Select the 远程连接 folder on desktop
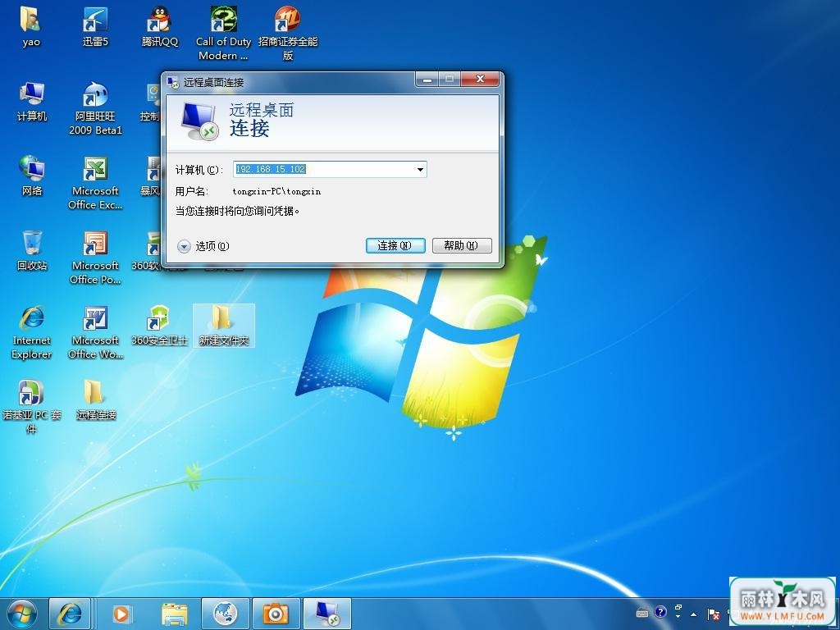840x630 pixels. coord(95,399)
